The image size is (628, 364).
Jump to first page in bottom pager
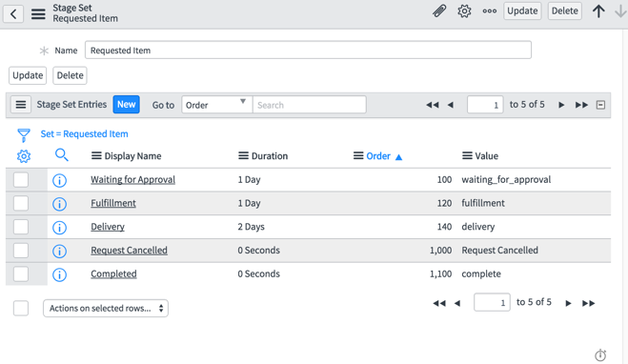(439, 303)
